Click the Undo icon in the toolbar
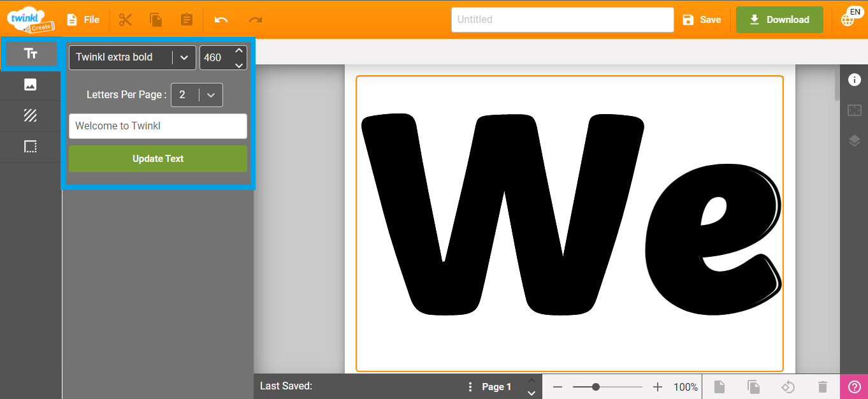This screenshot has width=868, height=399. tap(220, 19)
